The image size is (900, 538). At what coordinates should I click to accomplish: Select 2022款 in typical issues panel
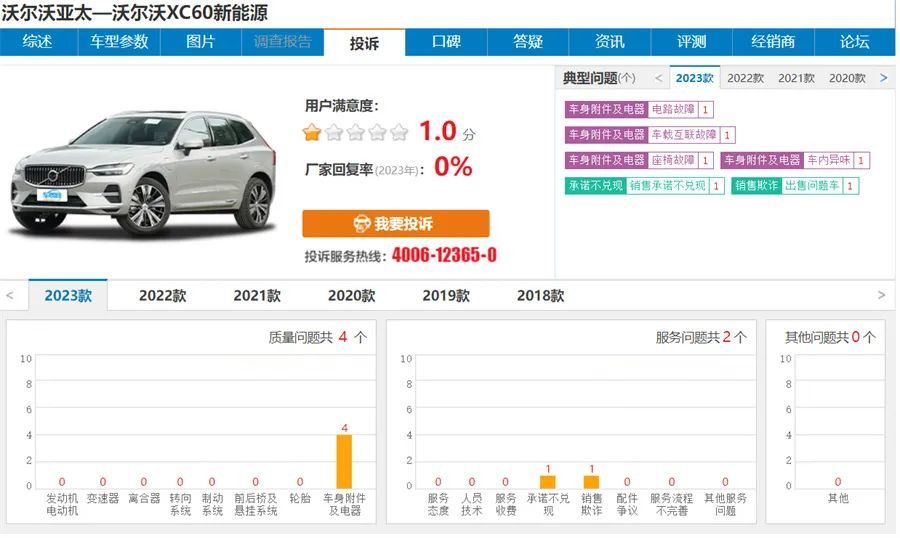(745, 78)
